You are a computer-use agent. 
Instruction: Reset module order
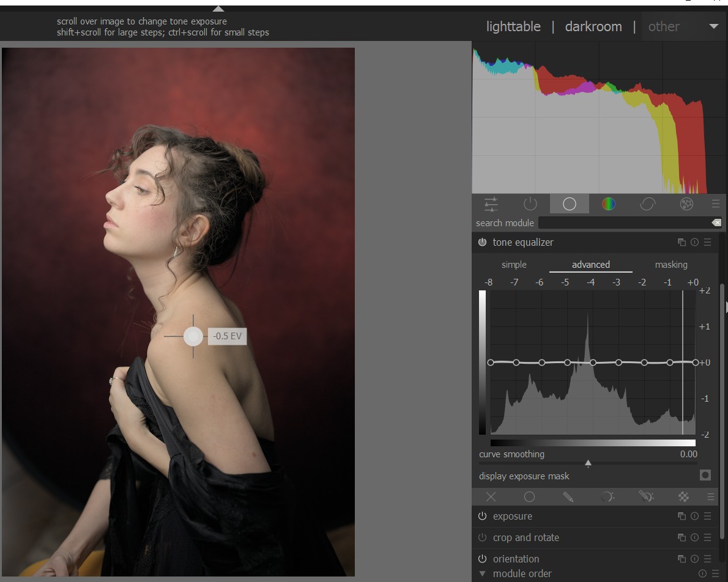point(702,573)
